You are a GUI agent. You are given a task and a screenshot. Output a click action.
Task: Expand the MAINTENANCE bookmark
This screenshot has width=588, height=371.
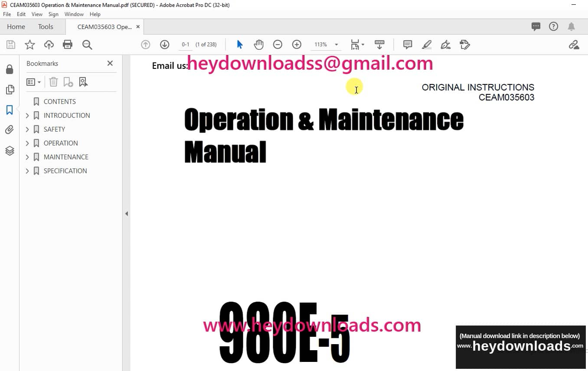(x=27, y=157)
